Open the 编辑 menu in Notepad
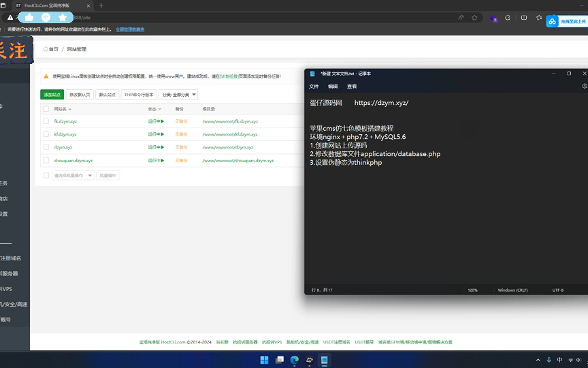The height and width of the screenshot is (368, 588). tap(333, 87)
